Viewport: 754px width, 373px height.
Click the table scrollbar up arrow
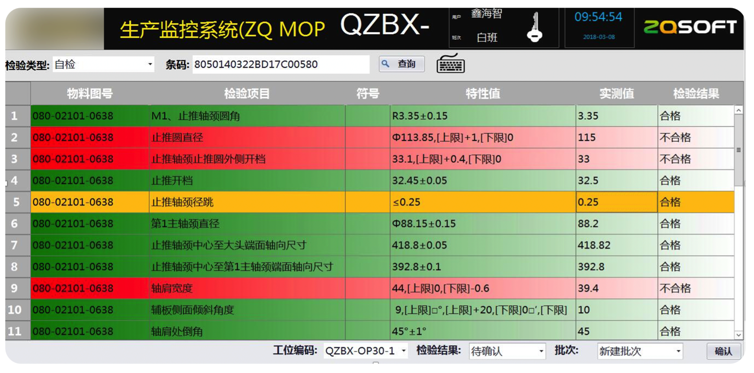[739, 111]
